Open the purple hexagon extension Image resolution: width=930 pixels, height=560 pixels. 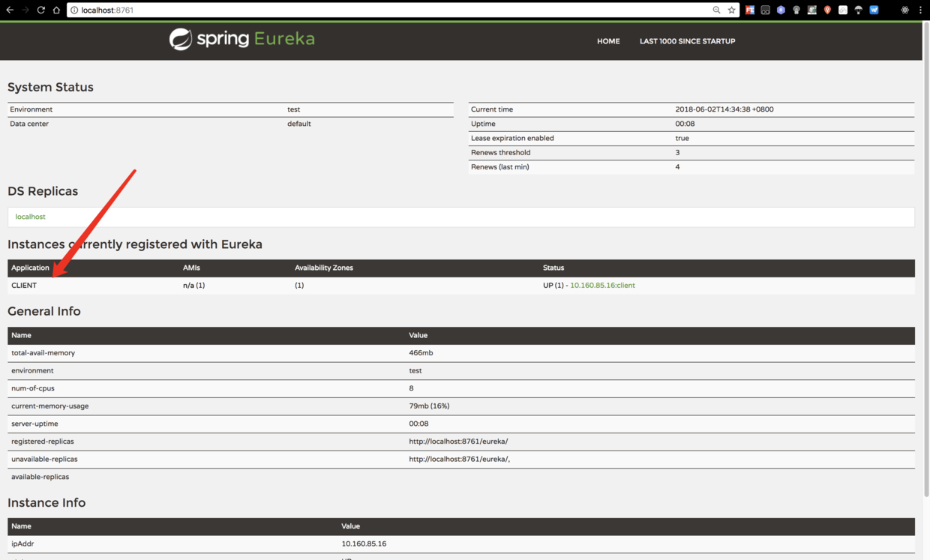tap(781, 10)
